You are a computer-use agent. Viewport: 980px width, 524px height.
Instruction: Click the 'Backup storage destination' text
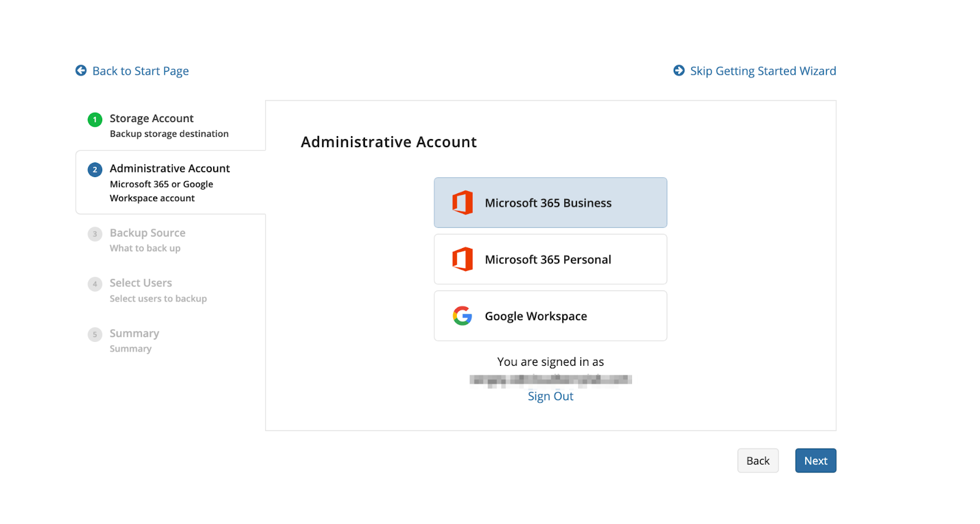169,134
